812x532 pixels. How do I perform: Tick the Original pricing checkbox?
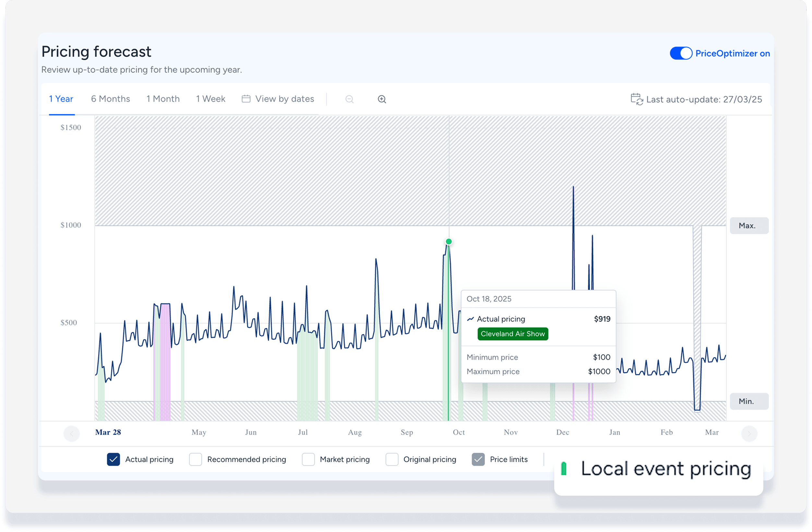coord(392,459)
